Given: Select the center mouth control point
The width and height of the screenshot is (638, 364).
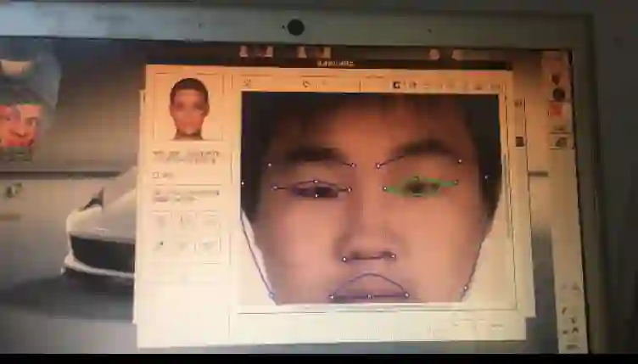Looking at the screenshot, I should click(x=369, y=296).
